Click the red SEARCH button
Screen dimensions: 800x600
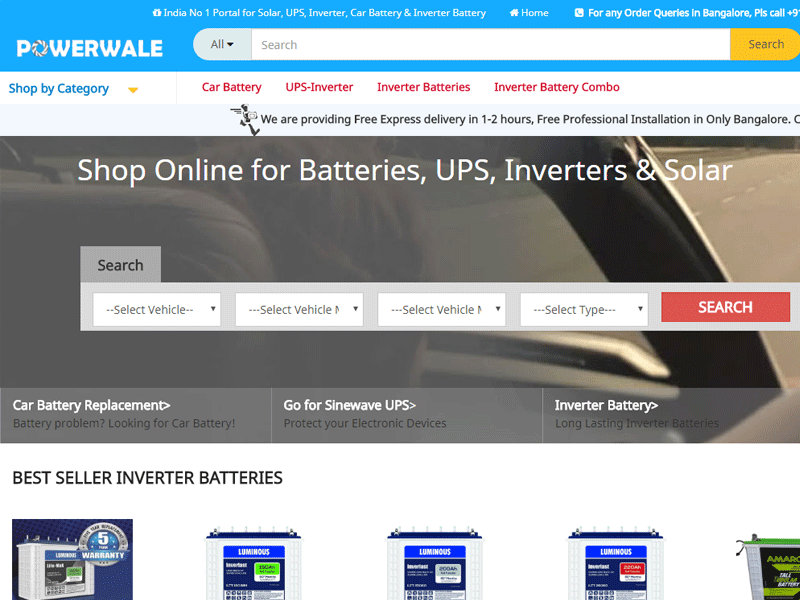click(726, 307)
